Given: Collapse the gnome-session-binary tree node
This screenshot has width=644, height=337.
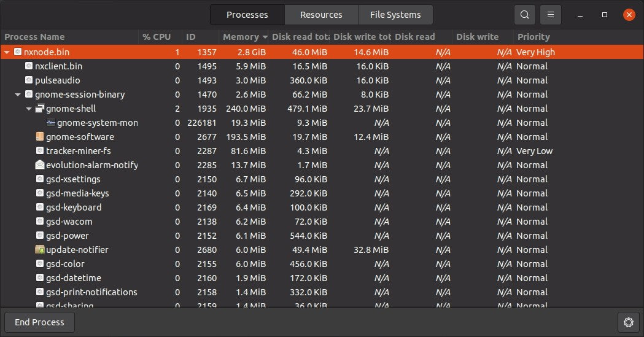Looking at the screenshot, I should point(18,95).
